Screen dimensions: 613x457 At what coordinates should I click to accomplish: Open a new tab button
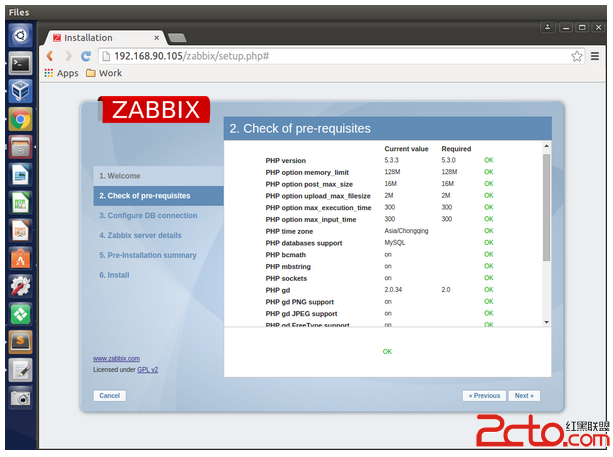(x=177, y=38)
